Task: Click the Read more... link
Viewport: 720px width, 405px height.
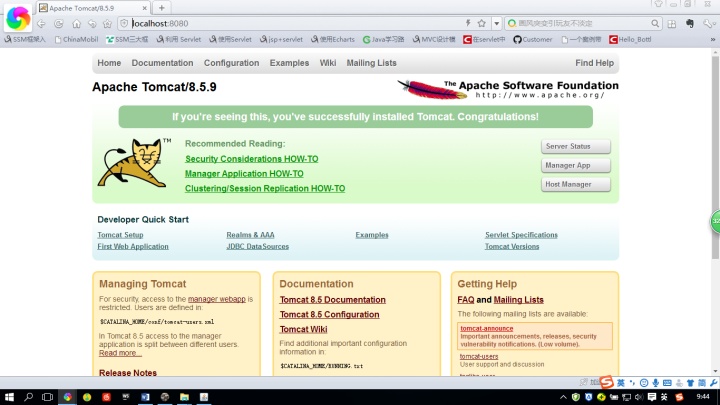Action: tap(120, 353)
